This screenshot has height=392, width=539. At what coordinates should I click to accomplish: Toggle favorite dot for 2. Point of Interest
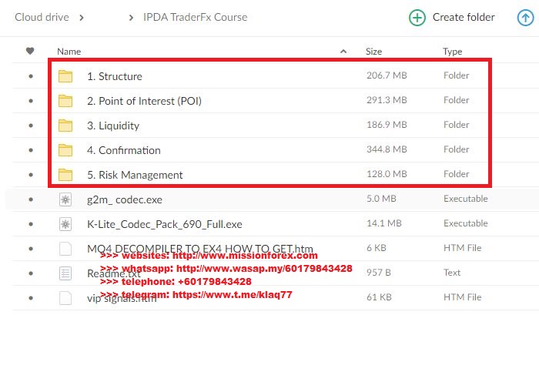[x=31, y=101]
